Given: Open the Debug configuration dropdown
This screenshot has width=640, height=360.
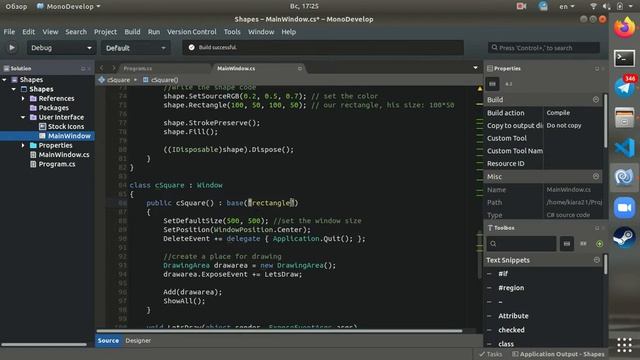Looking at the screenshot, I should click(x=61, y=48).
